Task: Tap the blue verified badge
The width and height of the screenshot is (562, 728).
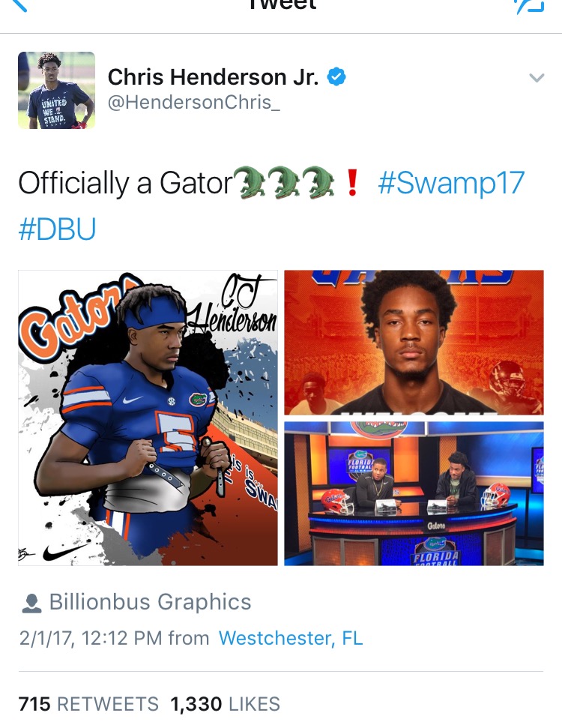Action: click(x=336, y=76)
